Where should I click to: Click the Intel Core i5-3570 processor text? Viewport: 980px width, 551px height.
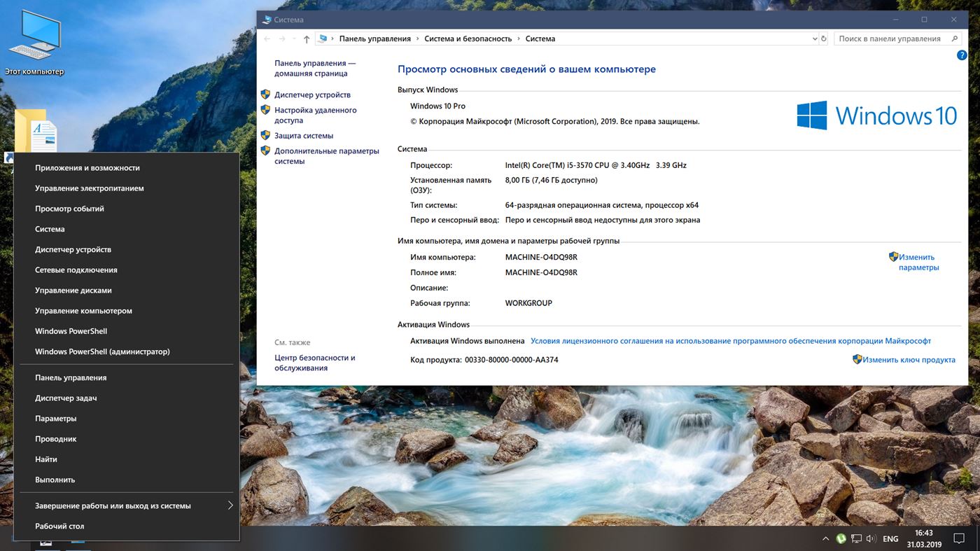(596, 165)
